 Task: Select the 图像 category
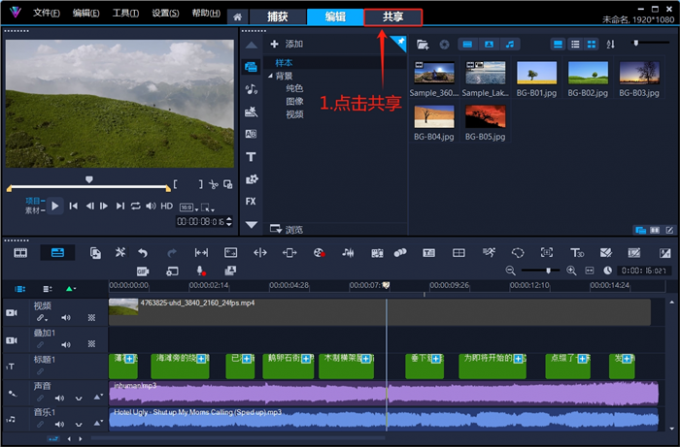294,101
